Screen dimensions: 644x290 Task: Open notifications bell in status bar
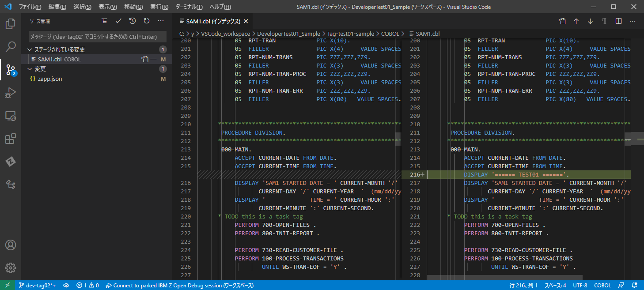(634, 285)
